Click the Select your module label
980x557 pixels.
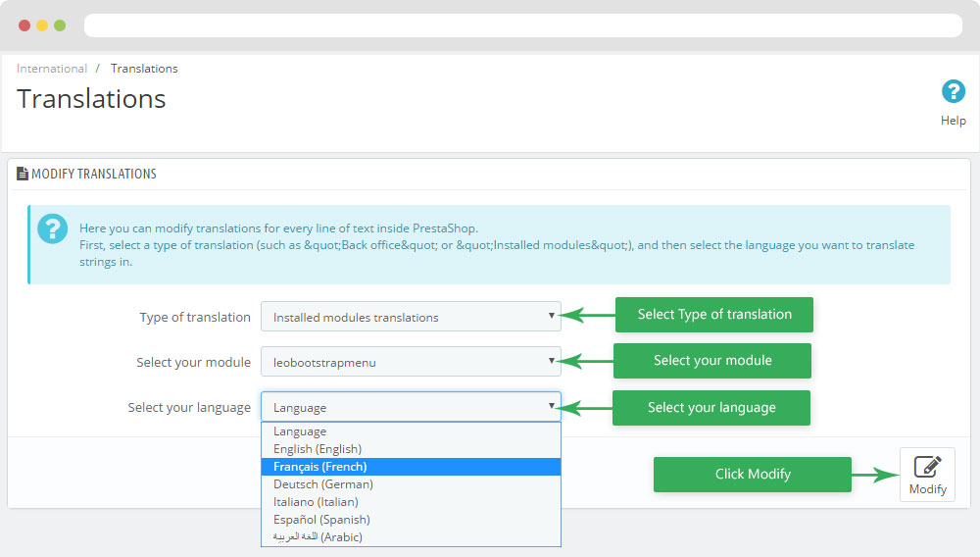[x=194, y=363]
